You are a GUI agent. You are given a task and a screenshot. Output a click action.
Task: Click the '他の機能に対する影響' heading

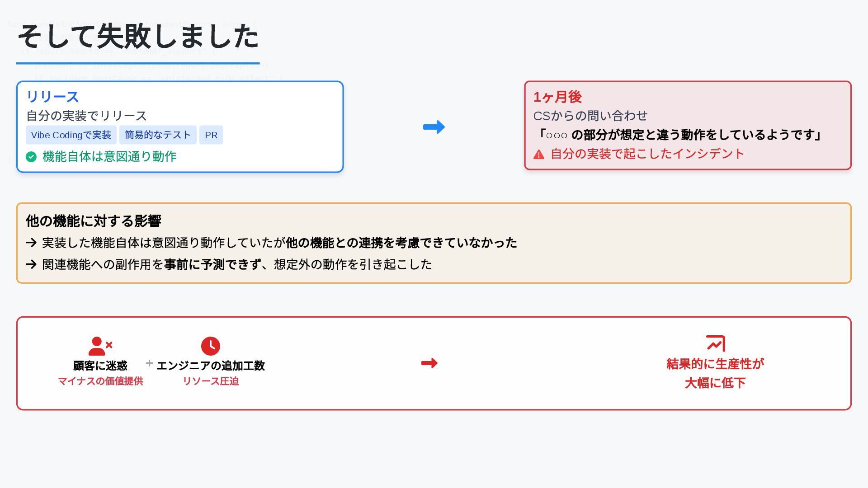click(94, 221)
